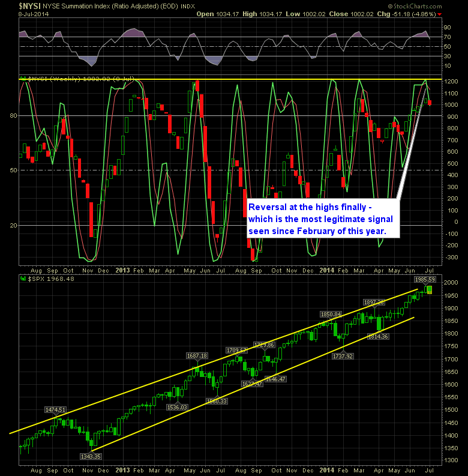The image size is (468, 476).
Task: Click the 1709.67 price label
Action: 236,351
